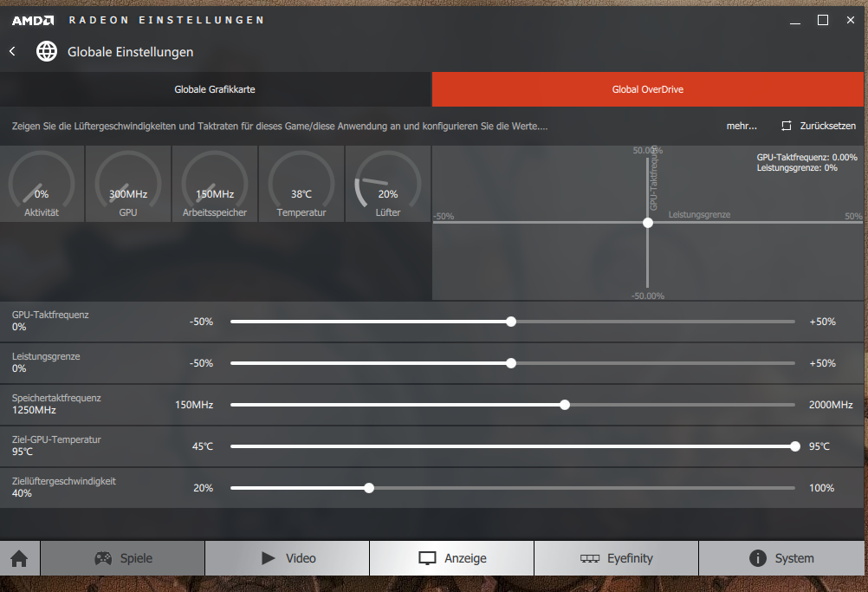Open the Video section
The image size is (868, 592).
click(288, 558)
